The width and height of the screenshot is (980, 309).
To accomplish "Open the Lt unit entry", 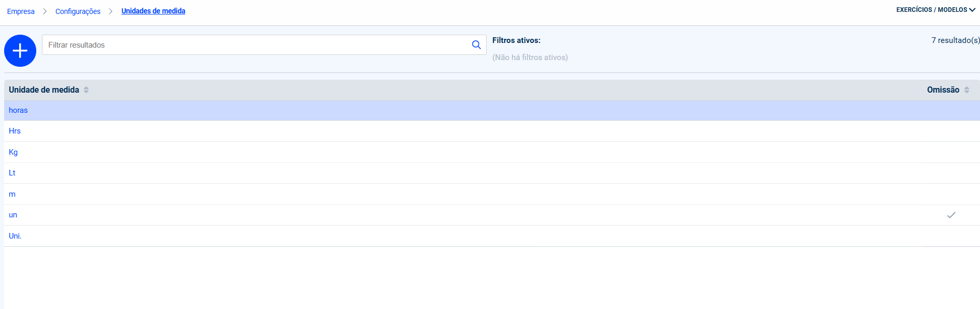I will [12, 173].
